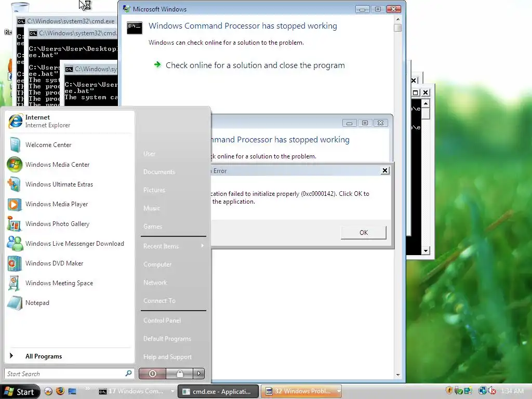Click the search magnifier icon in Start menu
532x399 pixels.
[129, 373]
